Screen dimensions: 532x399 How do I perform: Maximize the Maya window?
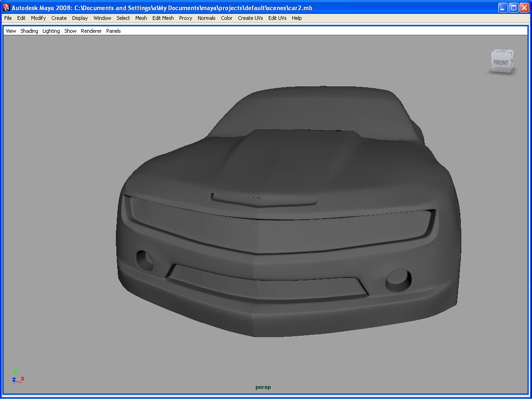click(514, 7)
